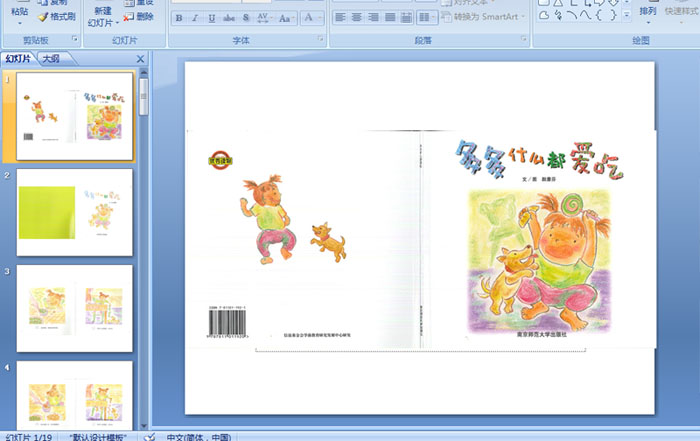Click the spell check status icon
This screenshot has width=700, height=441.
coord(150,437)
